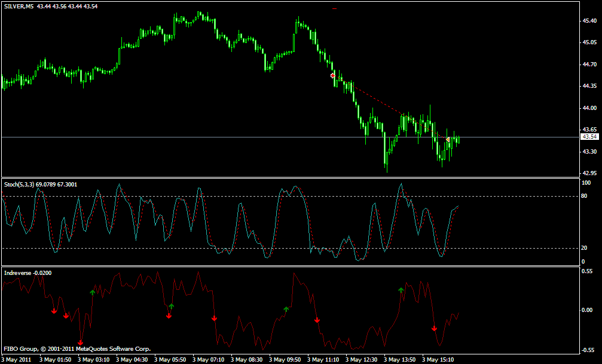The width and height of the screenshot is (602, 364).
Task: Click the SILVER,M5 chart title label
Action: pyautogui.click(x=19, y=7)
